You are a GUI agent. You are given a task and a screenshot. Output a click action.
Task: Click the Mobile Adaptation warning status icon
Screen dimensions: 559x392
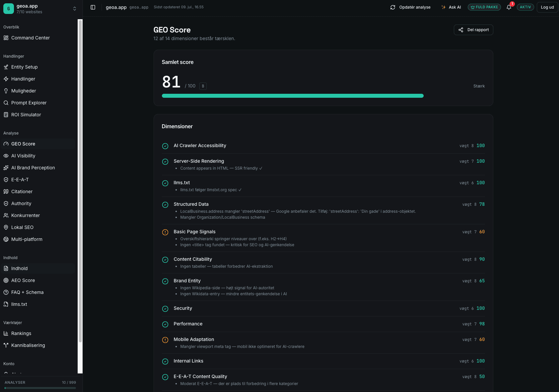(x=165, y=340)
